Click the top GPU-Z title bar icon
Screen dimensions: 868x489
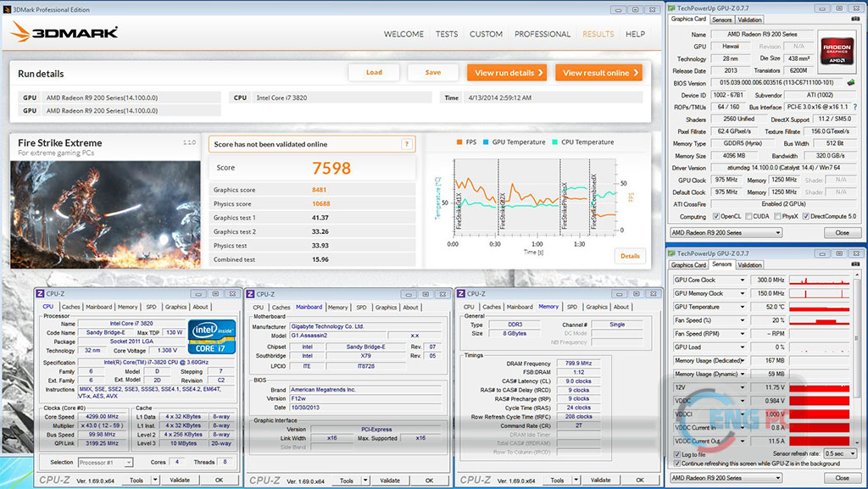pyautogui.click(x=672, y=8)
